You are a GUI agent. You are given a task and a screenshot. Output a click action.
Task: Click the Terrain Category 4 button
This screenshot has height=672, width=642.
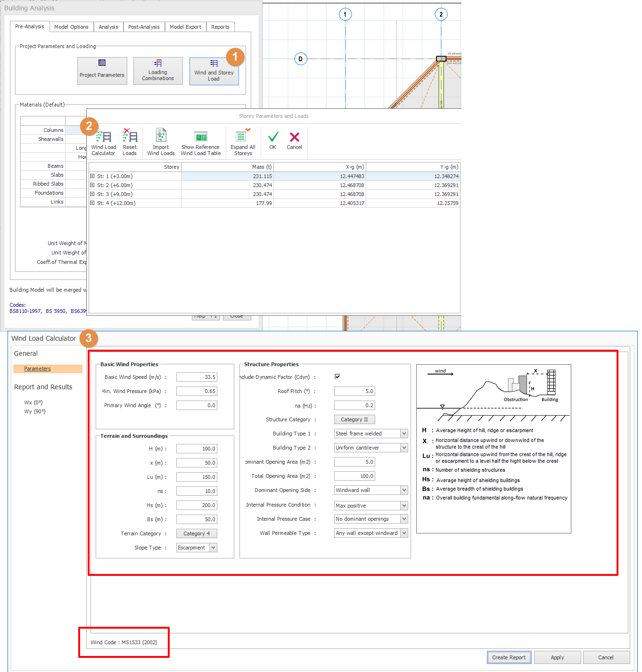pyautogui.click(x=197, y=533)
